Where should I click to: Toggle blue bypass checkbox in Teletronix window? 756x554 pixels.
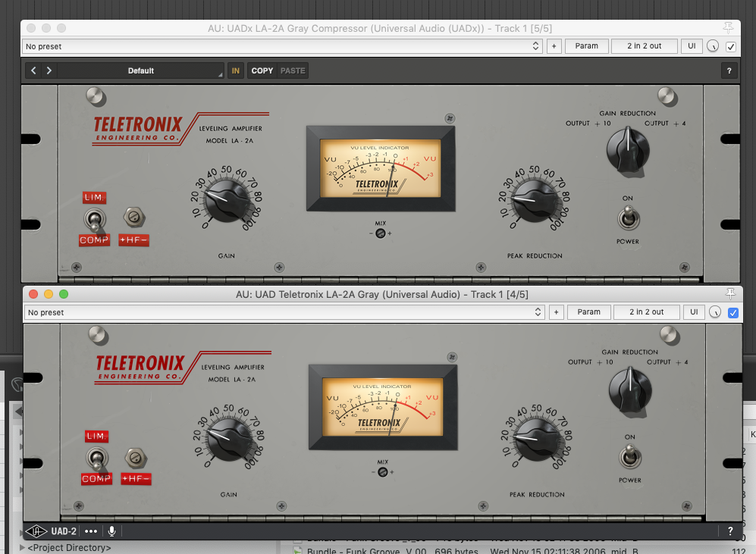point(733,313)
